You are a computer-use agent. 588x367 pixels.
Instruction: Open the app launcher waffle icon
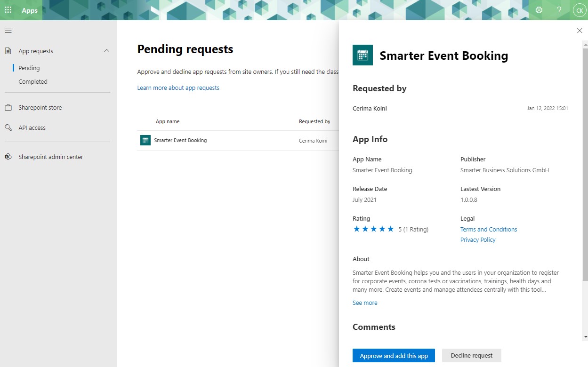tap(8, 10)
